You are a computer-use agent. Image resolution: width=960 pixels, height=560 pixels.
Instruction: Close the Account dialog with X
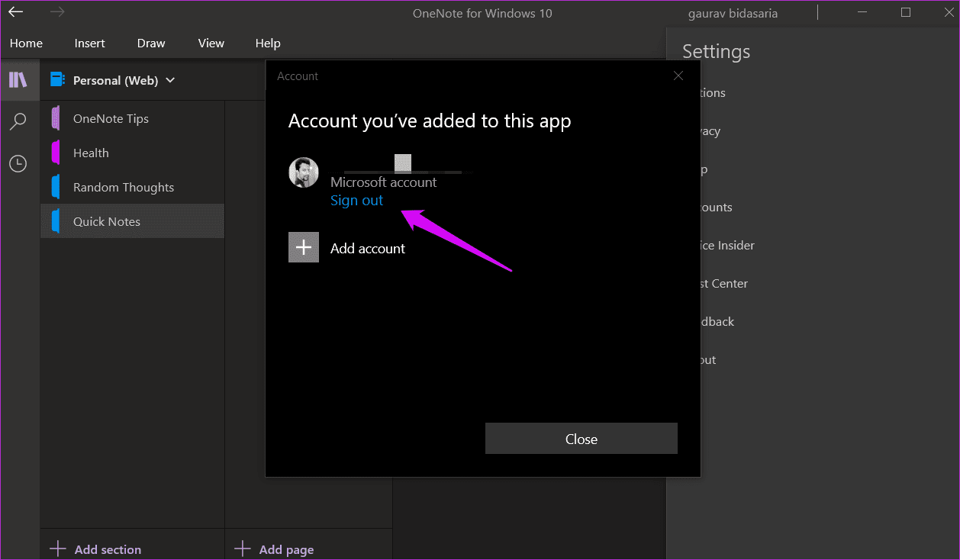pyautogui.click(x=678, y=76)
